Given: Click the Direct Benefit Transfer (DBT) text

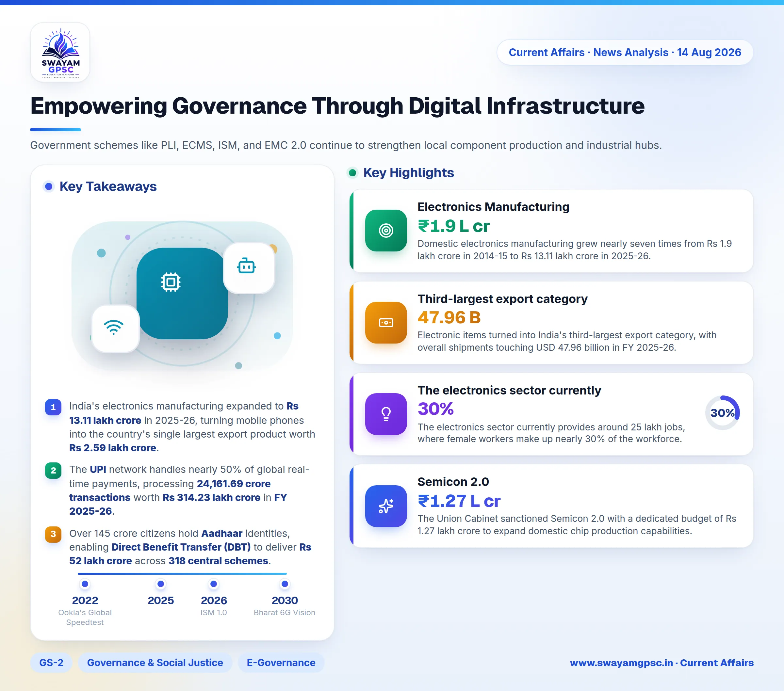Looking at the screenshot, I should 181,547.
